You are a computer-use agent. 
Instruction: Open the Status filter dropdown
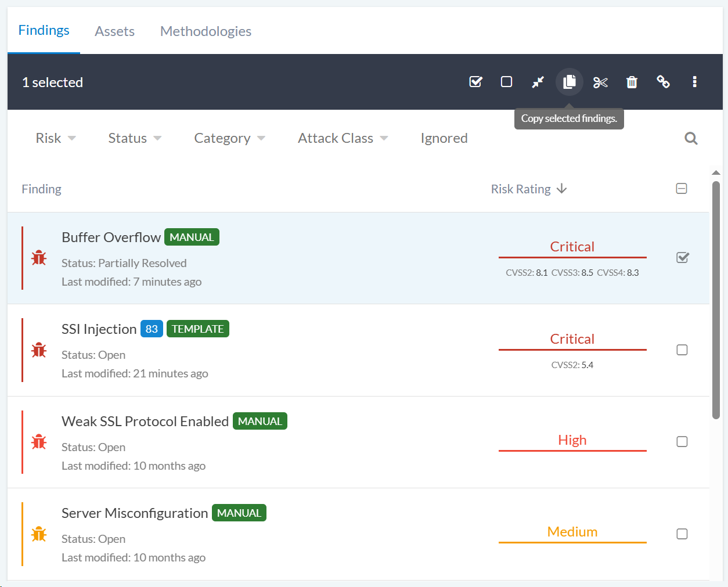tap(135, 138)
